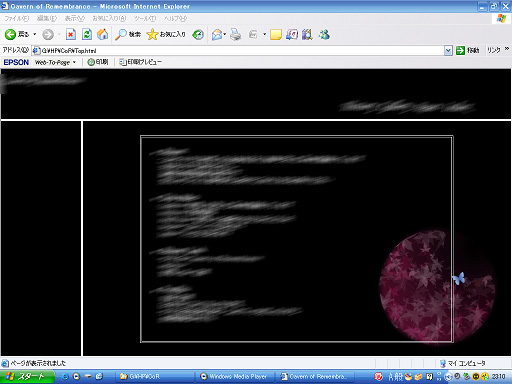Open Favorites star button
The width and height of the screenshot is (512, 384).
pyautogui.click(x=166, y=34)
